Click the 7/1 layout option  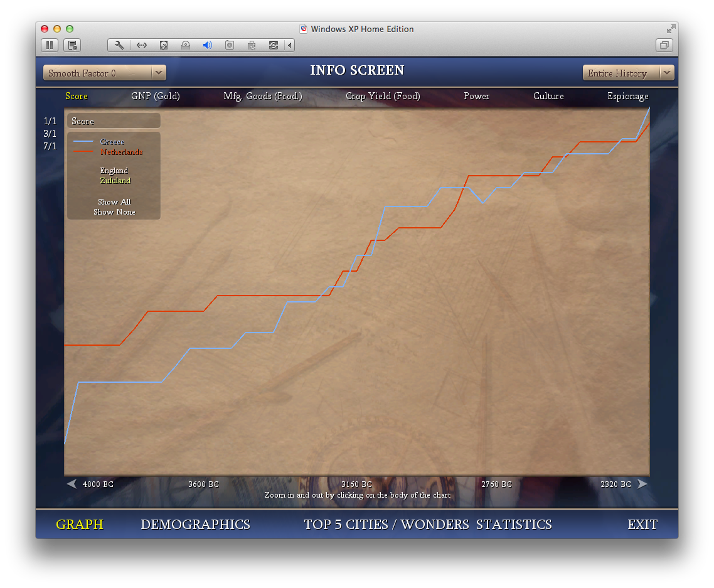[50, 146]
